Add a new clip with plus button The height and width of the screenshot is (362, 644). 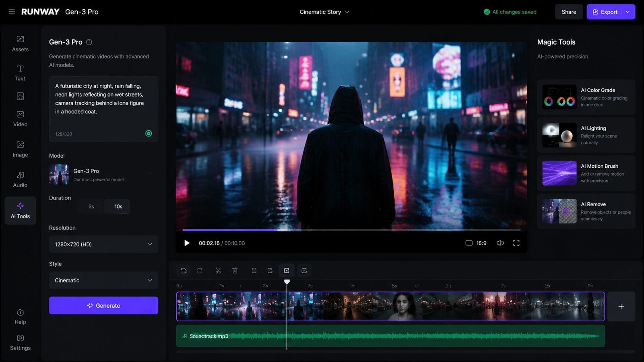pyautogui.click(x=621, y=306)
